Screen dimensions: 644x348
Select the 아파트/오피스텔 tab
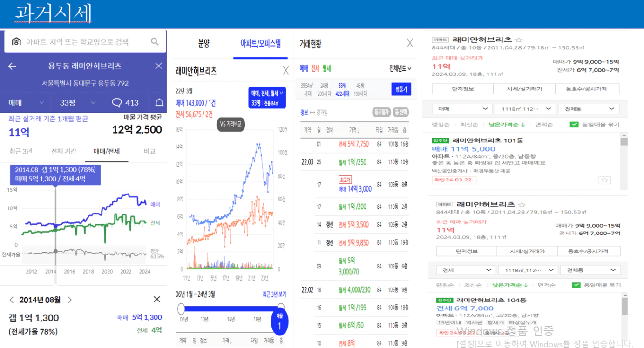click(x=261, y=44)
